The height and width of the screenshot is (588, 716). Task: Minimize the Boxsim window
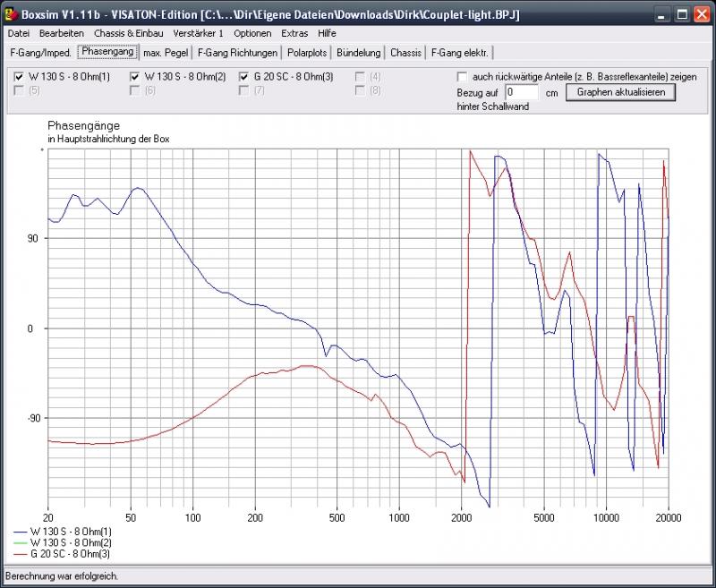click(661, 15)
